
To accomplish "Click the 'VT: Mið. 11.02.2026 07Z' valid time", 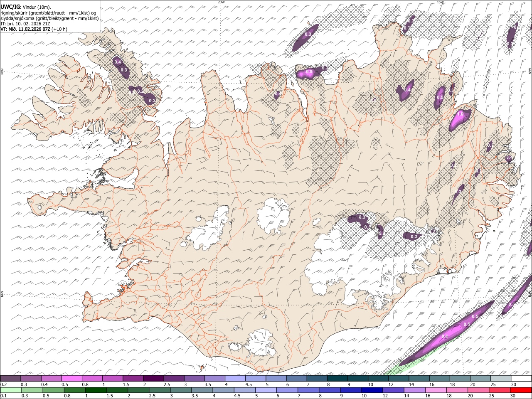I will (x=25, y=29).
